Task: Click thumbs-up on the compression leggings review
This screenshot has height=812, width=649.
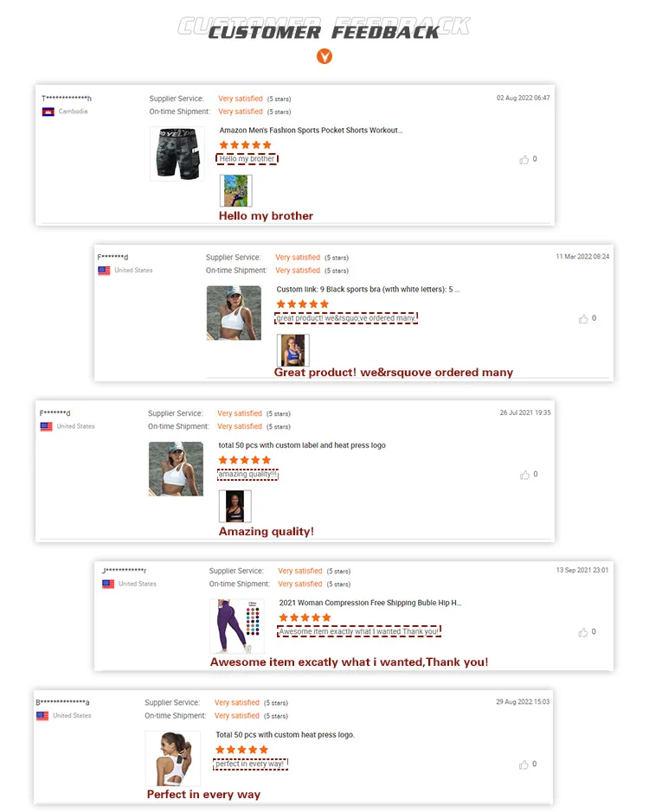Action: (x=583, y=632)
